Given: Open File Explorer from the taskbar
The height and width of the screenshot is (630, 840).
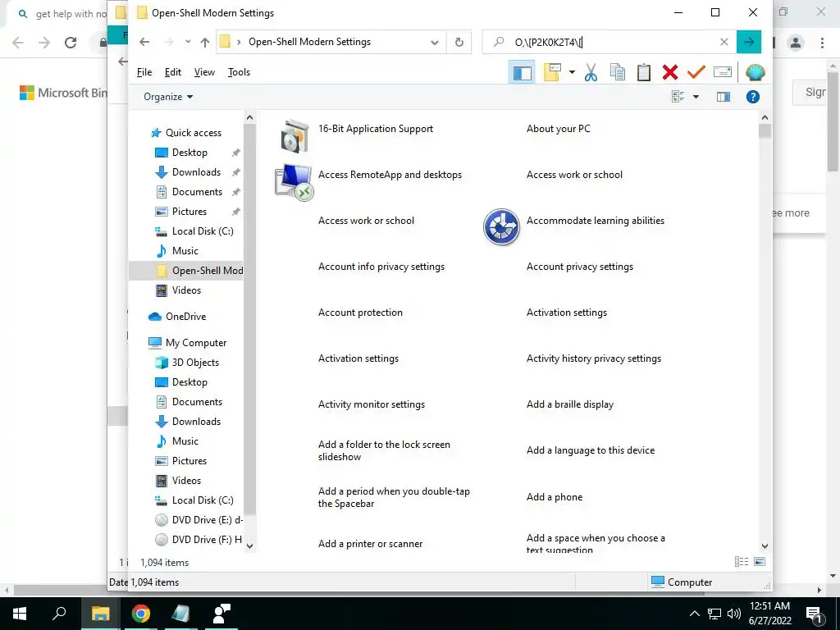Looking at the screenshot, I should click(x=100, y=614).
